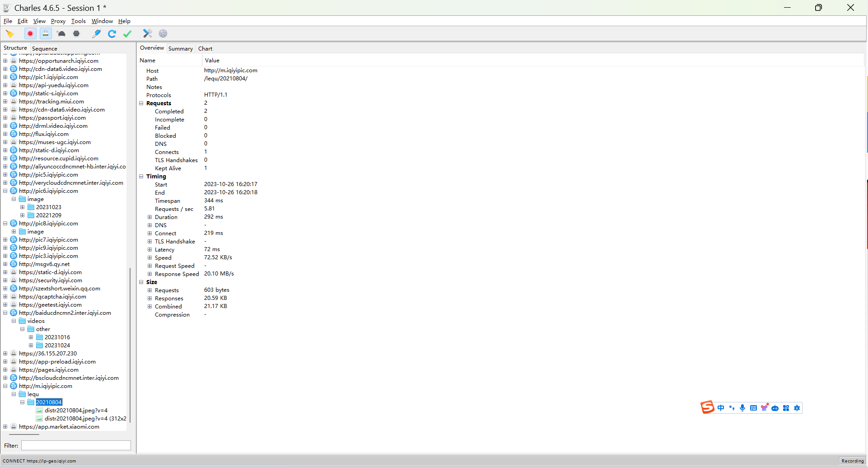868x467 pixels.
Task: Select http://m.iqiyipic.com host
Action: point(45,386)
